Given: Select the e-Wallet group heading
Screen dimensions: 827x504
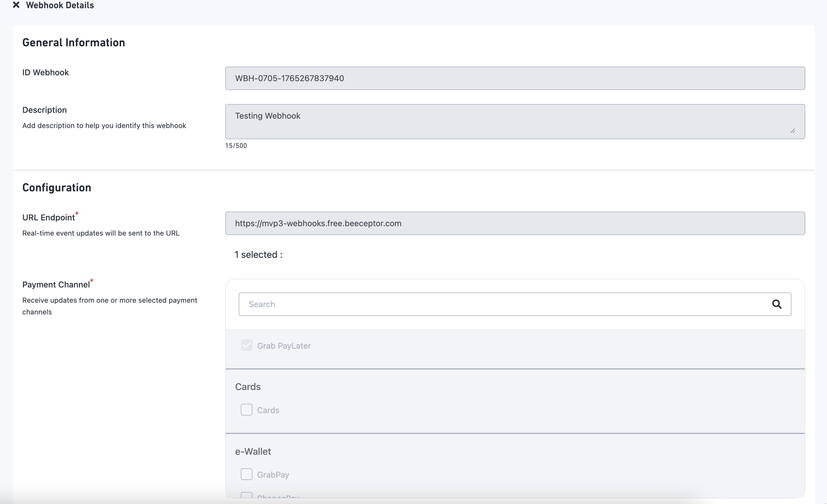Looking at the screenshot, I should (253, 451).
